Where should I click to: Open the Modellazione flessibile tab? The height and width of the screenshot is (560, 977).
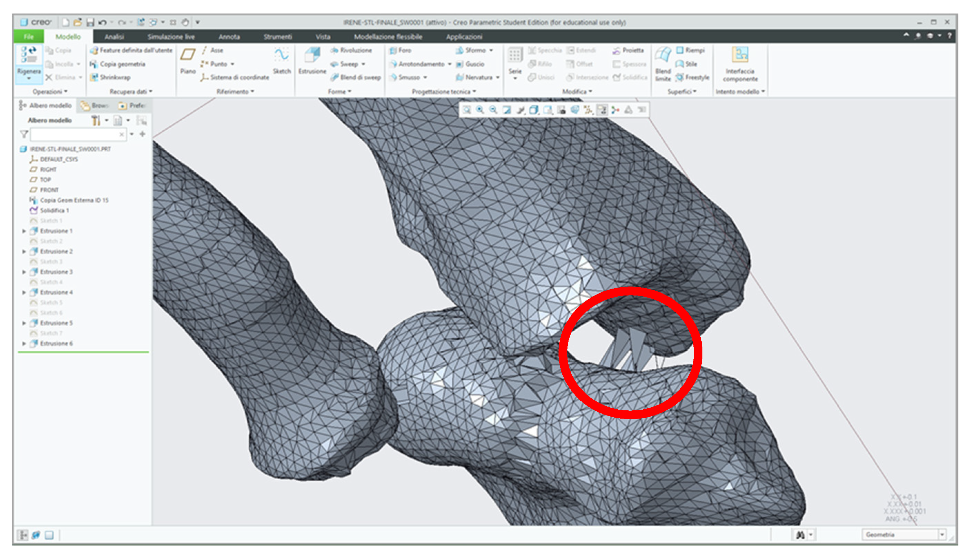pyautogui.click(x=388, y=37)
